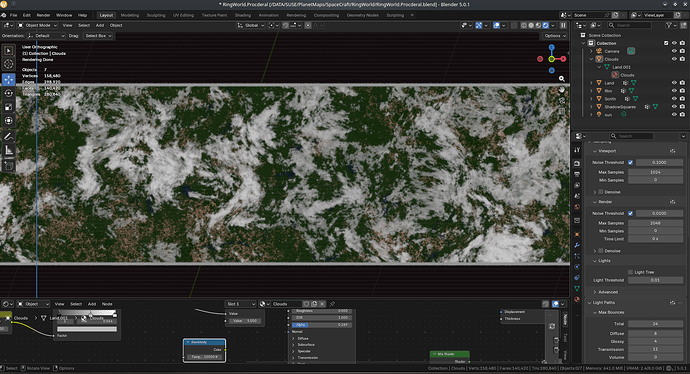Open the Orientation Default dropdown

[x=46, y=36]
